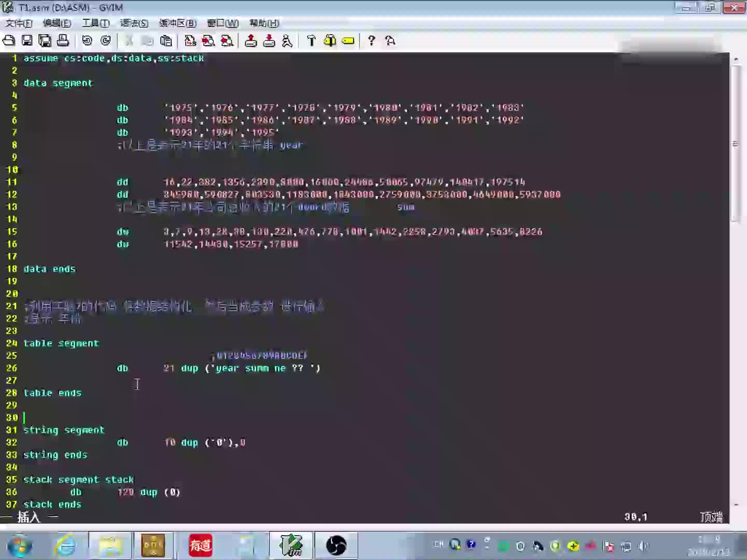Viewport: 747px width, 560px height.
Task: Switch to GVIM taskbar button
Action: coord(291,546)
